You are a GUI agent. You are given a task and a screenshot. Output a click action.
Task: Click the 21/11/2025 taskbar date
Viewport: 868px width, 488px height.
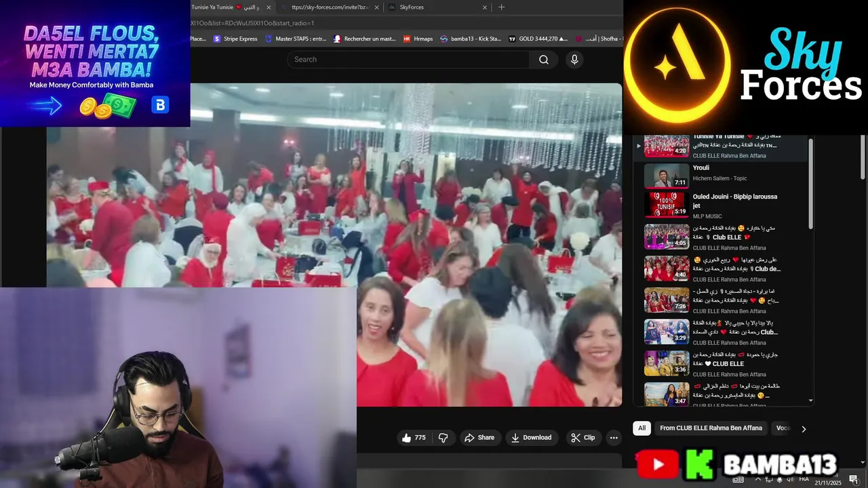pyautogui.click(x=828, y=483)
